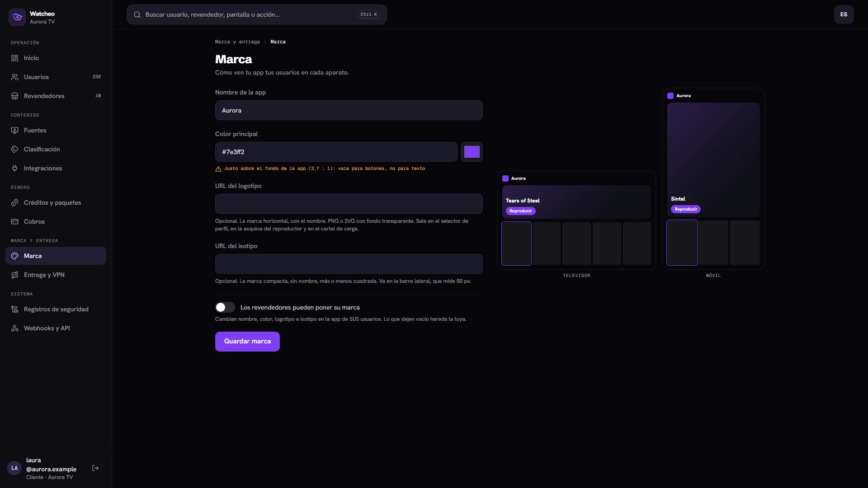Click the Sintel title in mobile preview
This screenshot has height=488, width=868.
coord(678,199)
